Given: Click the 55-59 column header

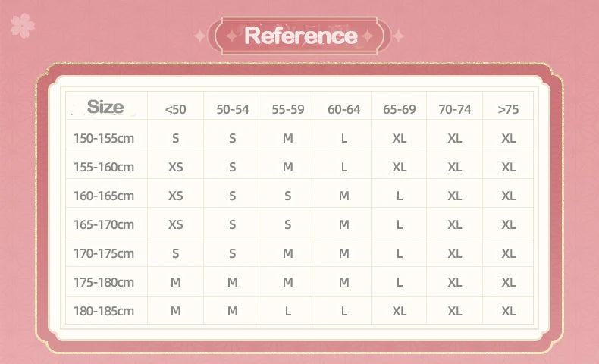Looking at the screenshot, I should coord(288,110).
